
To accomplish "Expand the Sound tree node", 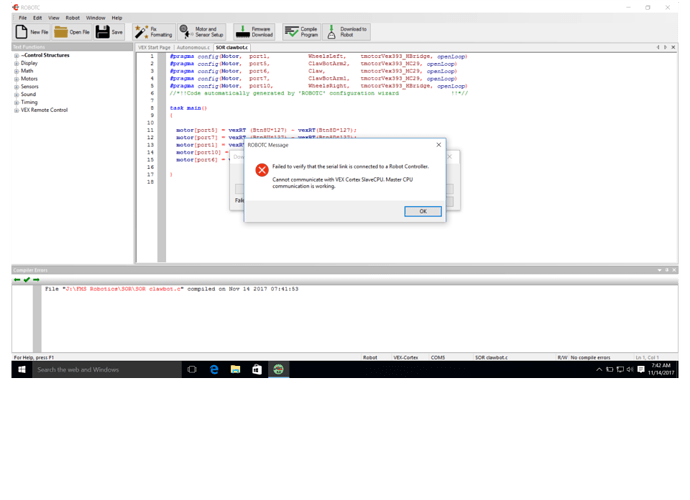I will point(16,95).
